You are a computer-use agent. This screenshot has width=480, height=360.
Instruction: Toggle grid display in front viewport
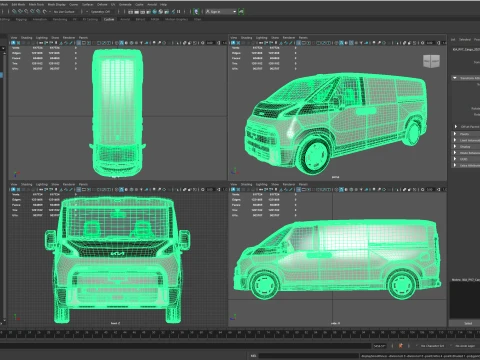coord(79,189)
